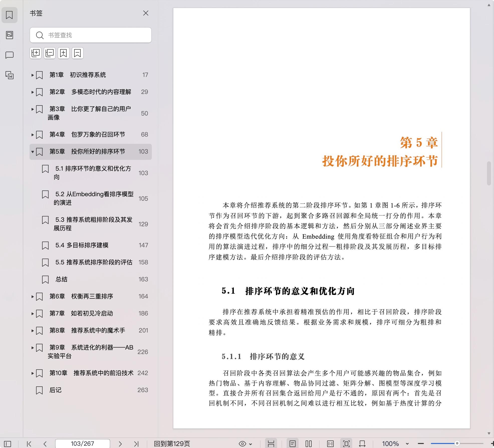Focus the bookmark search field
This screenshot has height=448, width=494.
[x=91, y=35]
